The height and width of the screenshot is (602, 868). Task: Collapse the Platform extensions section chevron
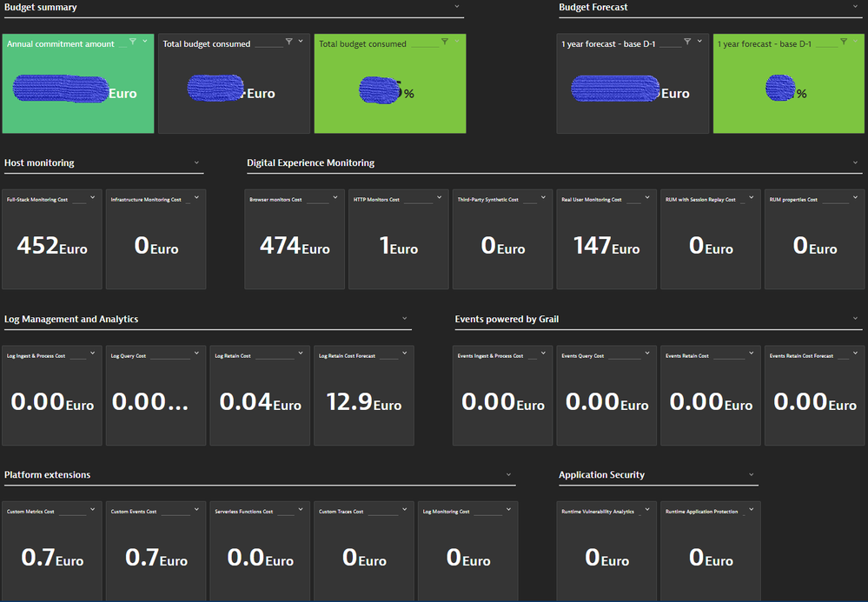(509, 474)
